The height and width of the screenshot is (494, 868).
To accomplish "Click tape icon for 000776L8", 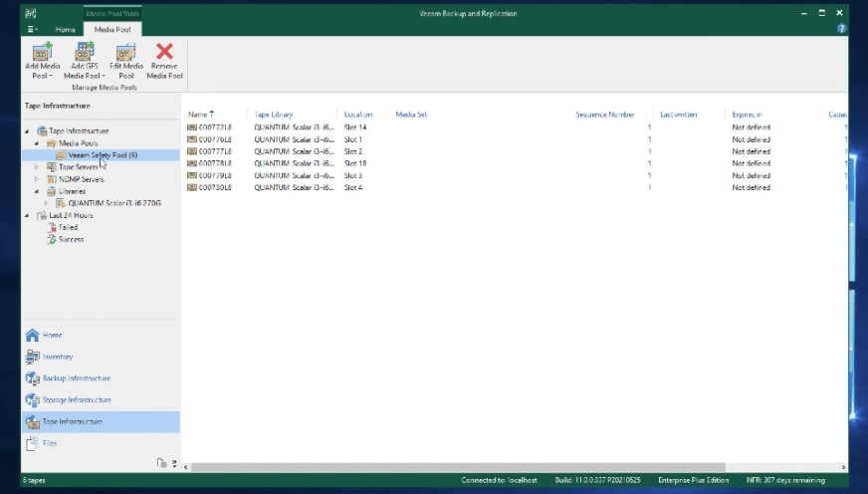I will (192, 139).
